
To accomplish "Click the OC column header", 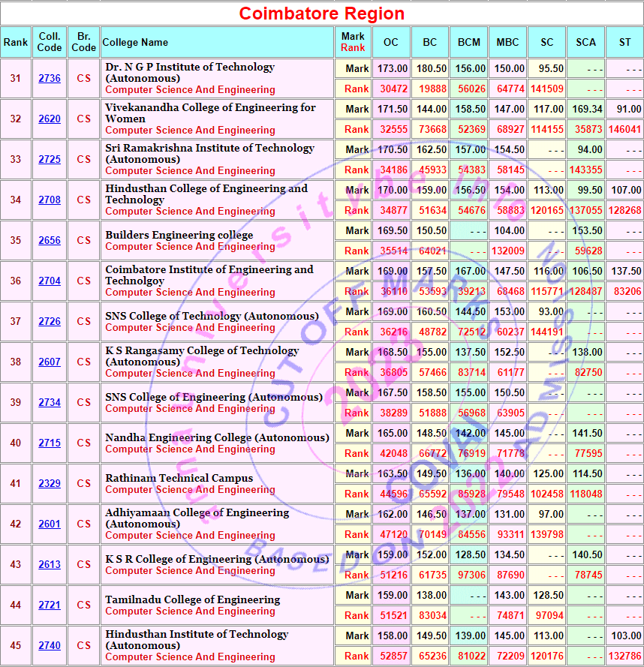I will click(390, 43).
